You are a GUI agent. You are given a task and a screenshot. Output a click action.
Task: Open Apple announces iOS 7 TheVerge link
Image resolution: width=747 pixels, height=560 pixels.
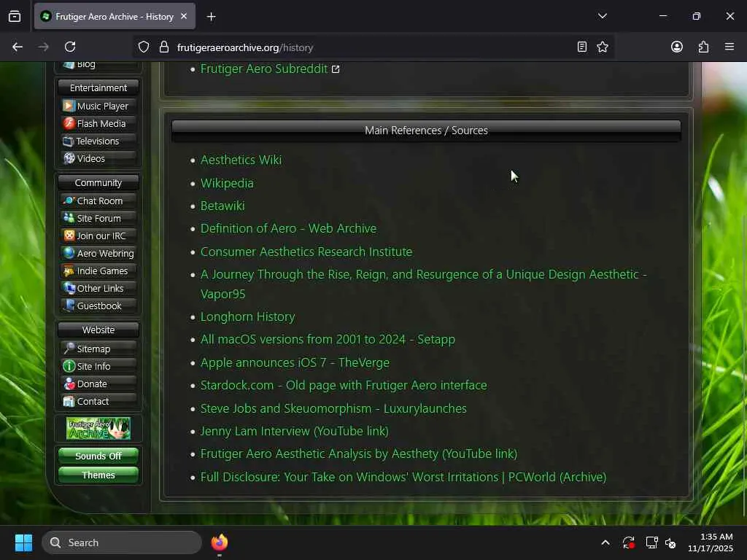(x=295, y=362)
